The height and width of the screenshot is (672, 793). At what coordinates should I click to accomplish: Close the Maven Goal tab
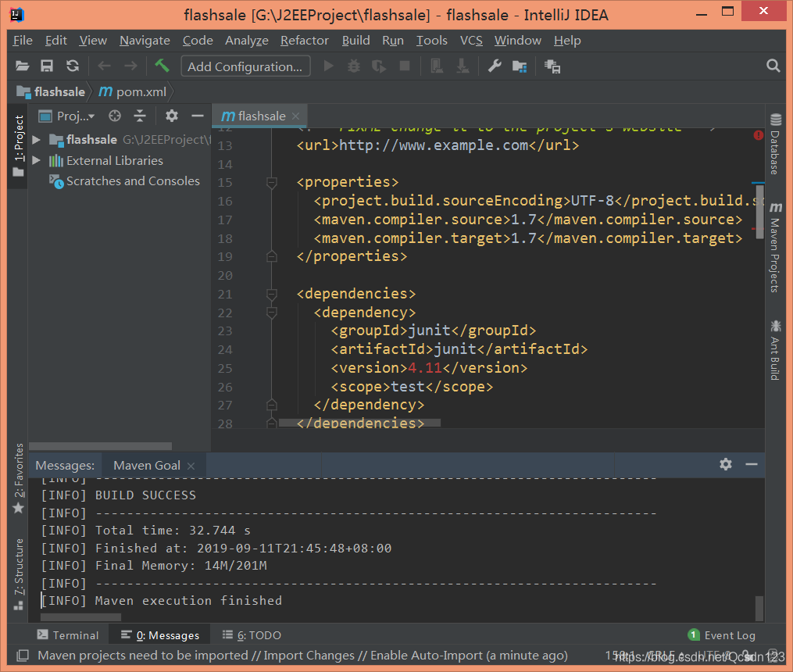(x=191, y=466)
